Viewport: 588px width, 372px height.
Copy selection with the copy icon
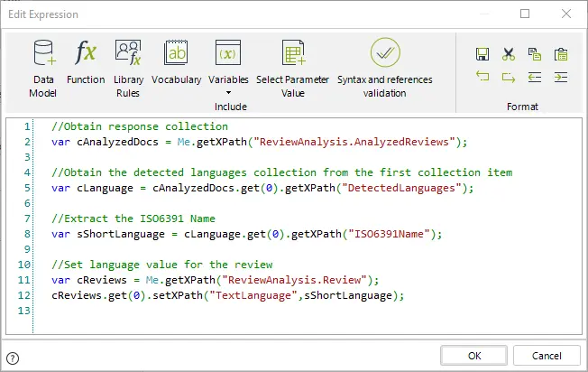point(535,54)
